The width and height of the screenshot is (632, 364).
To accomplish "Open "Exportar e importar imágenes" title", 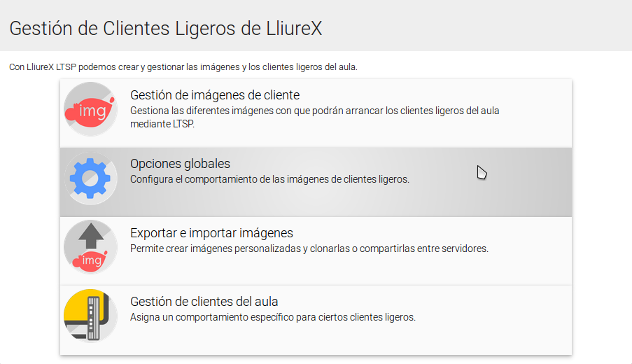I will pyautogui.click(x=211, y=233).
